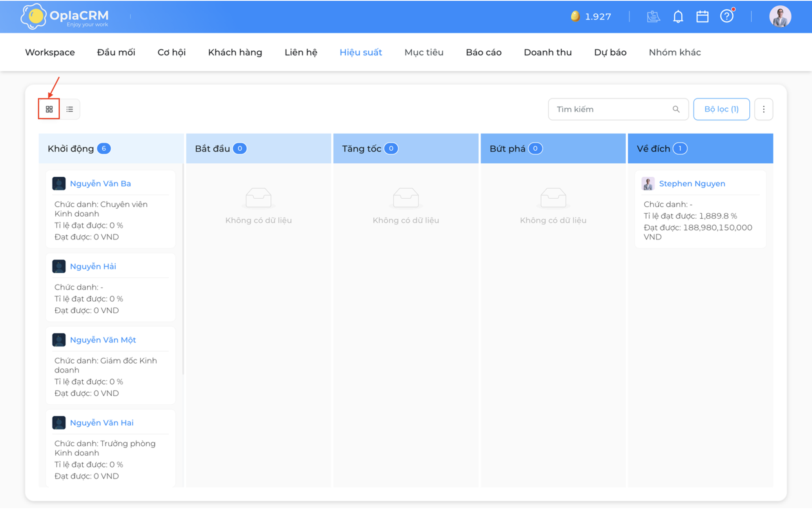812x509 pixels.
Task: Switch to kanban grid view
Action: coord(49,109)
